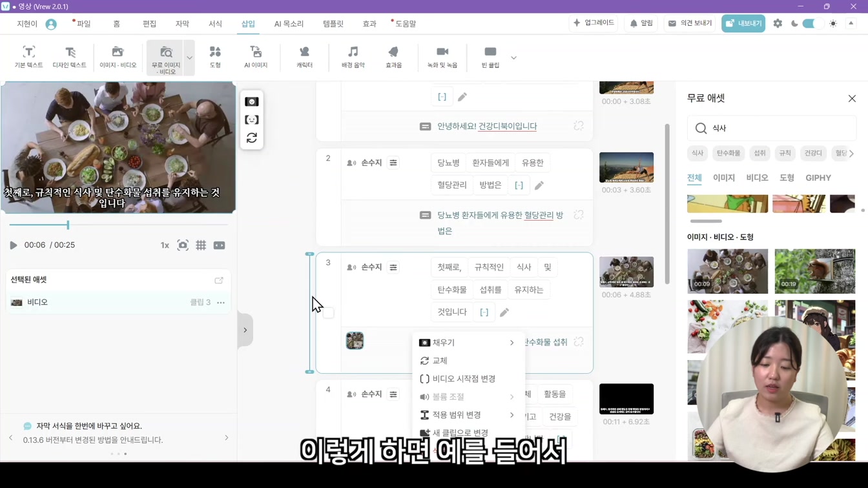
Task: Click the replace asset icon beside the preview
Action: pyautogui.click(x=252, y=138)
